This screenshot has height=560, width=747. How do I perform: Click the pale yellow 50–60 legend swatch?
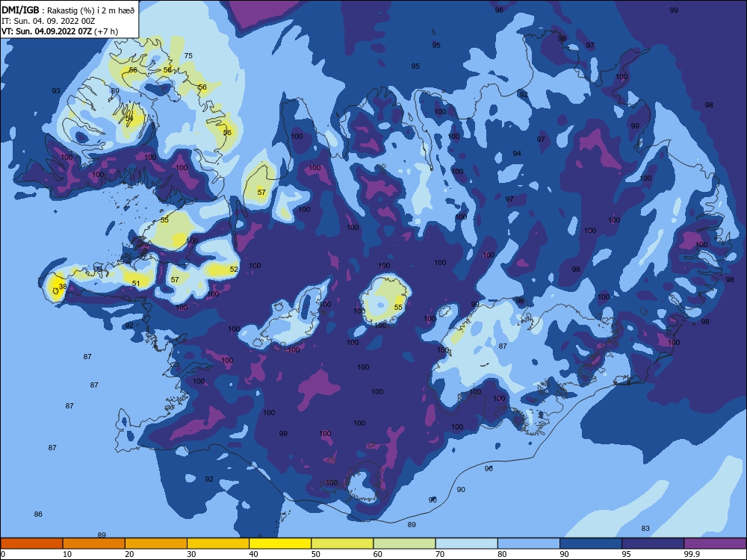[x=343, y=544]
